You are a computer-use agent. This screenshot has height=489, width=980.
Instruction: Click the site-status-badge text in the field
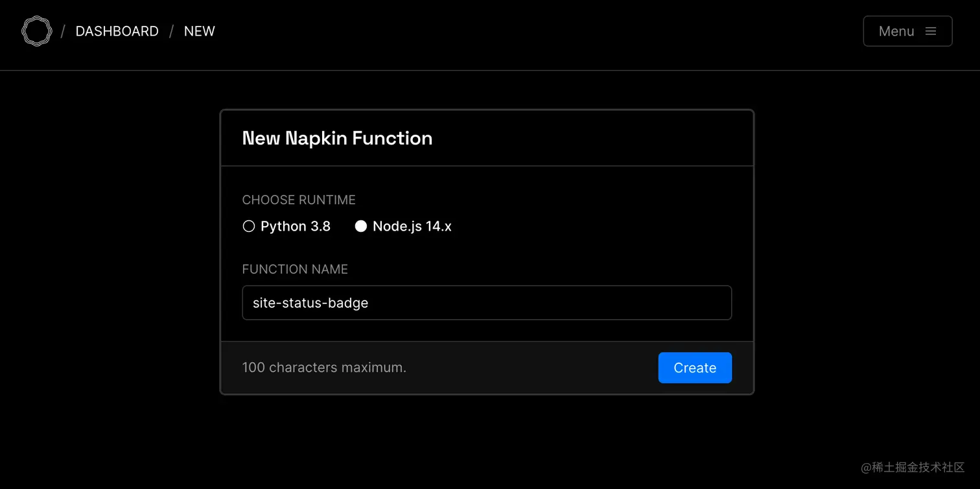310,302
